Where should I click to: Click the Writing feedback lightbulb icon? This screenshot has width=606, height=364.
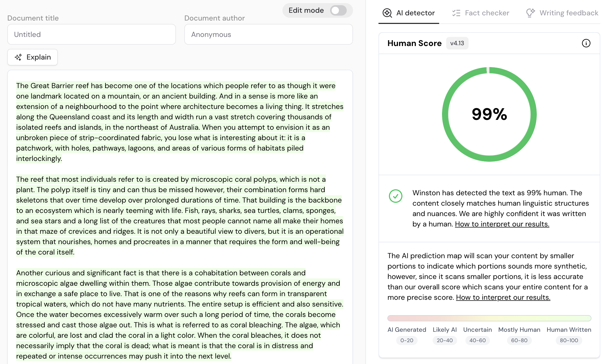click(530, 13)
